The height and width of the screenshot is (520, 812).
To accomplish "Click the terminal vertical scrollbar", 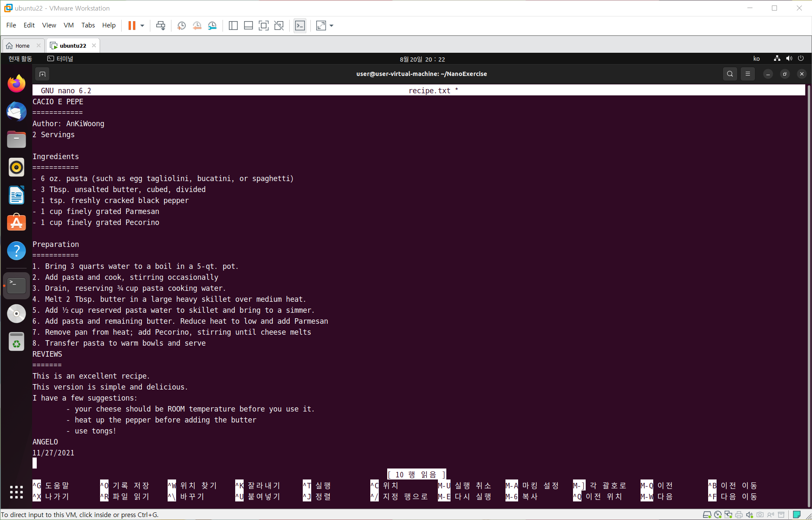I will coord(808,295).
